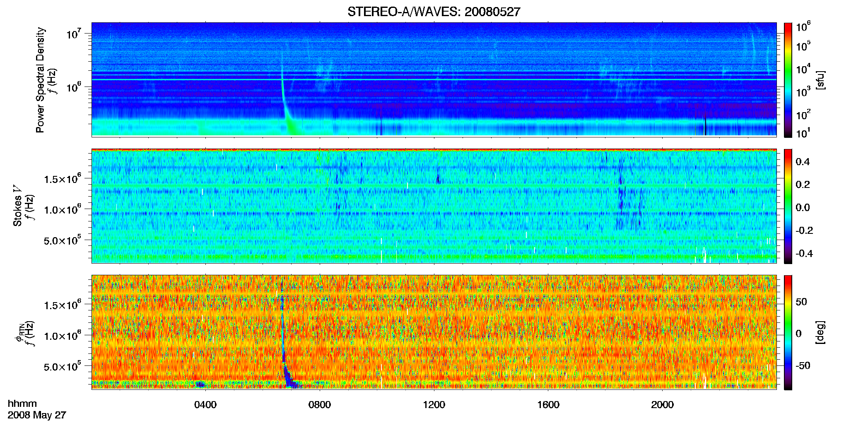Image resolution: width=868 pixels, height=447 pixels.
Task: Click the Stokes V axis label
Action: [x=18, y=206]
